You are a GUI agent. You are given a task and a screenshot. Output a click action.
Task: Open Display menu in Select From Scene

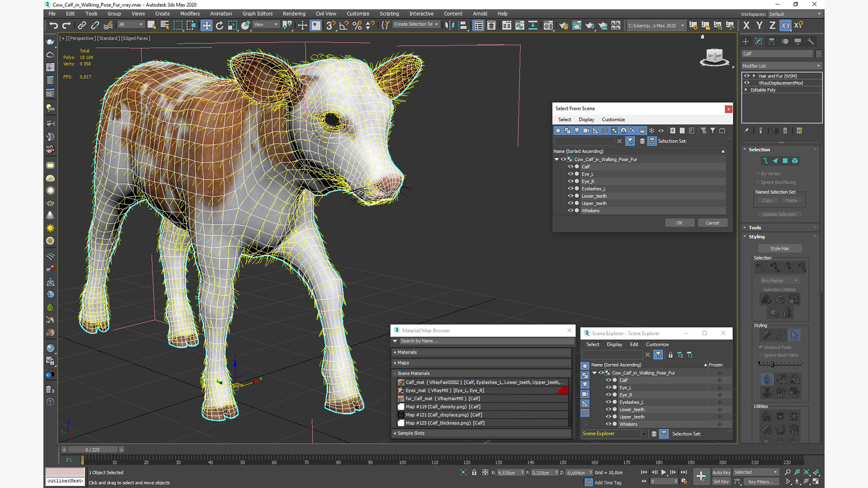pos(586,120)
